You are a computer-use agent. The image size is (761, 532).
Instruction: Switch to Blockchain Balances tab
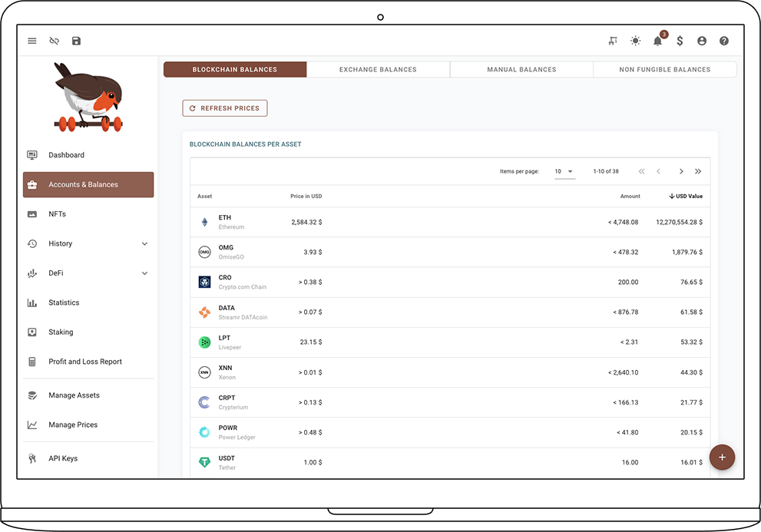point(235,69)
